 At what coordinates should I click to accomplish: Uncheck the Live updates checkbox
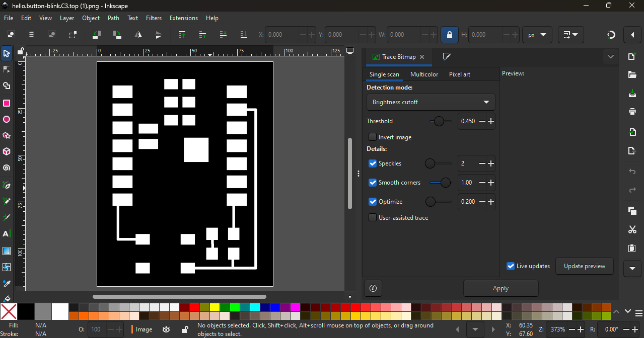[x=511, y=266]
